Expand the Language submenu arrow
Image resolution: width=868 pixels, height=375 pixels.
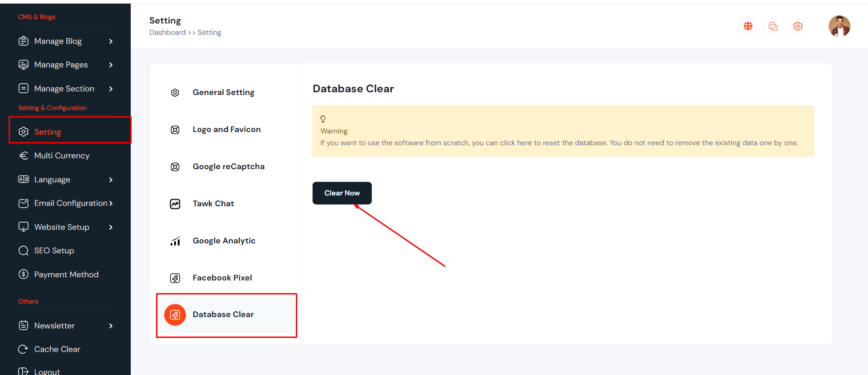point(111,180)
